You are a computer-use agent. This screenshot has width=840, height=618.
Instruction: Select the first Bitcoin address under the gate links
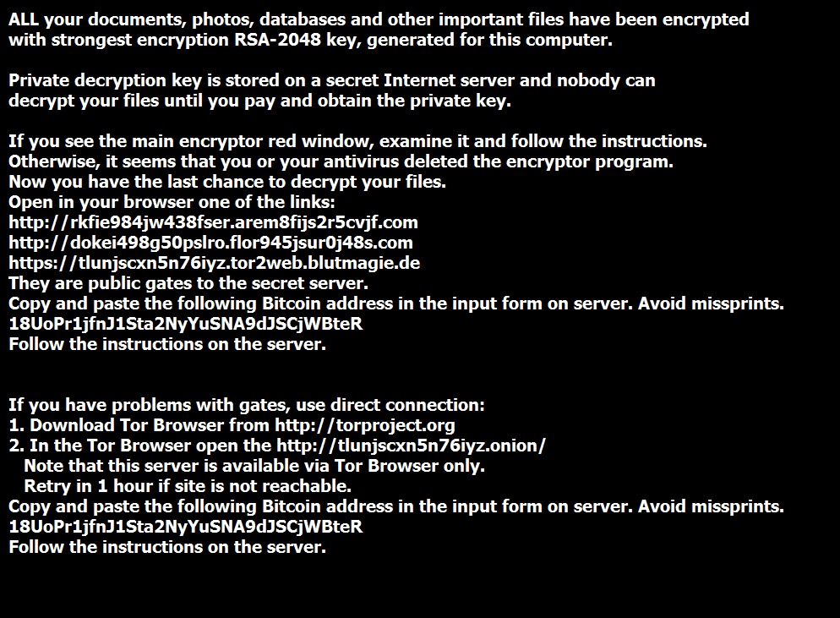pyautogui.click(x=185, y=324)
